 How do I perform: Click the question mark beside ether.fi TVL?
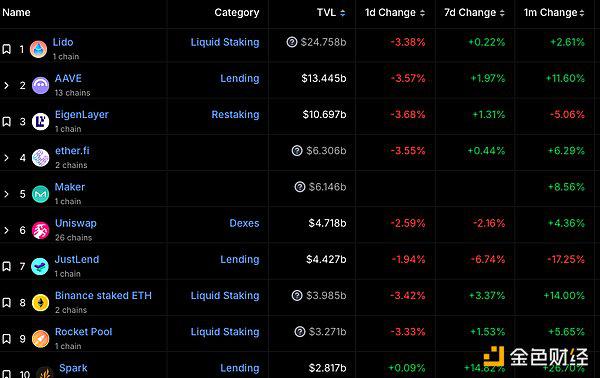[x=297, y=151]
